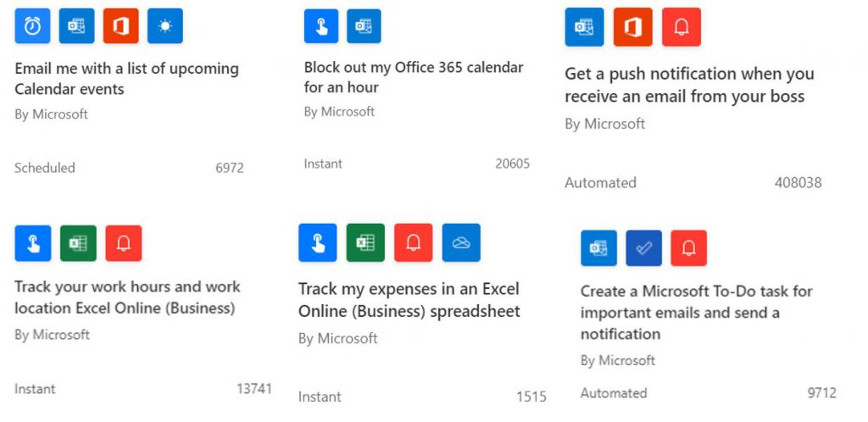Click the sun icon on upcoming Calendar events card
The image size is (868, 422).
pos(165,26)
